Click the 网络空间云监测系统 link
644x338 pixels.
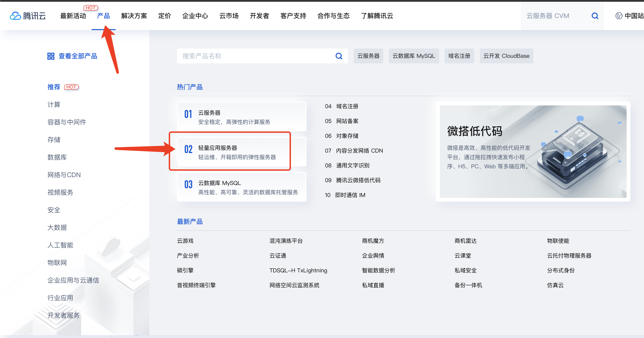[294, 285]
